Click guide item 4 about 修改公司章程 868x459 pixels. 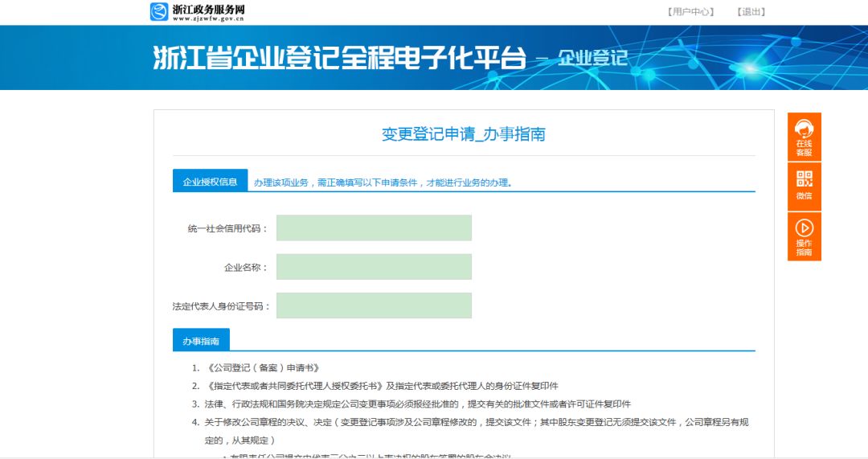click(476, 431)
